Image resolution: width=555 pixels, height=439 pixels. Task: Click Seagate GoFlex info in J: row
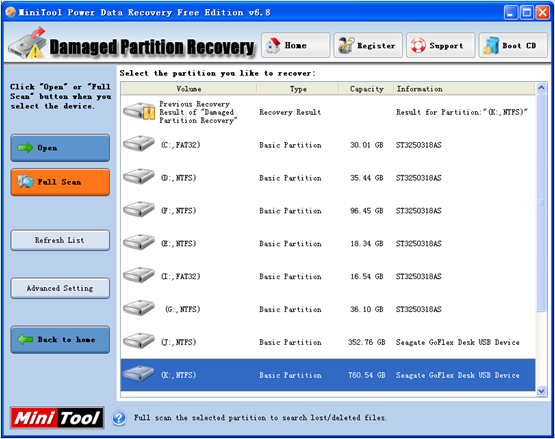pos(458,342)
